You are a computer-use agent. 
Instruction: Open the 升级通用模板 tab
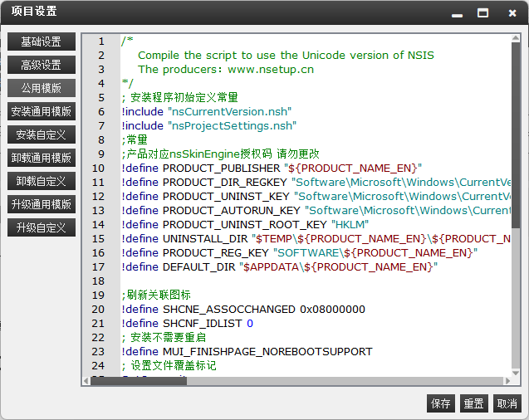point(42,204)
